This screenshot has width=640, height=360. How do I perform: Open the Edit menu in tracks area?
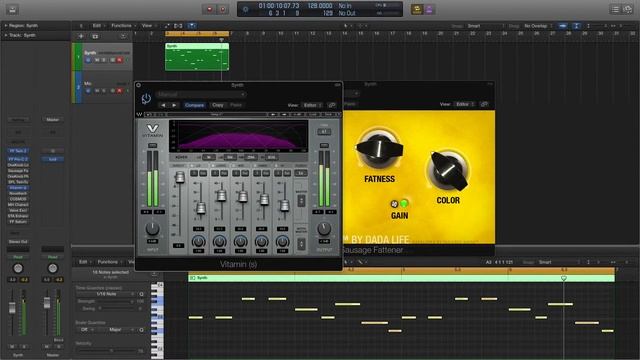pyautogui.click(x=98, y=26)
